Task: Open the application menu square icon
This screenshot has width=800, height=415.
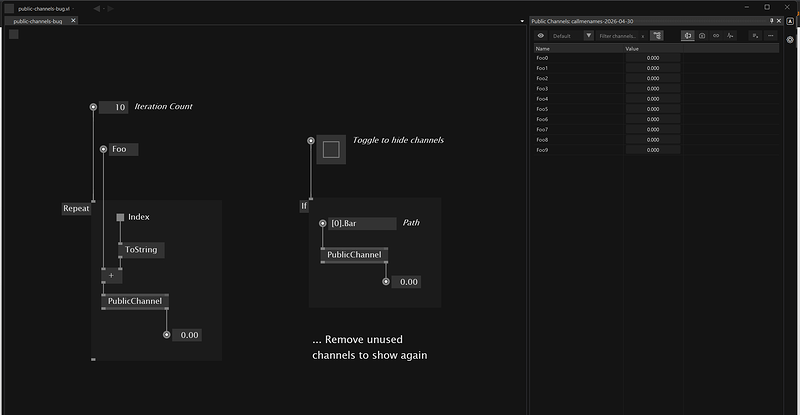Action: click(x=9, y=8)
